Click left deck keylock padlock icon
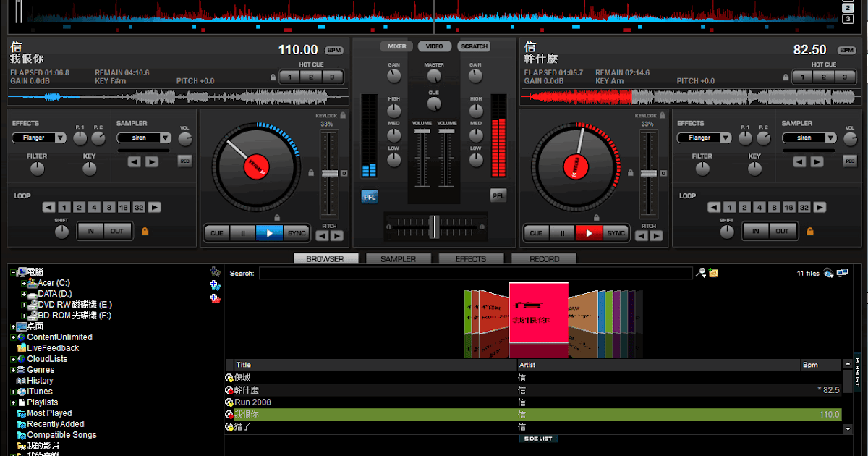The height and width of the screenshot is (456, 868). 342,115
